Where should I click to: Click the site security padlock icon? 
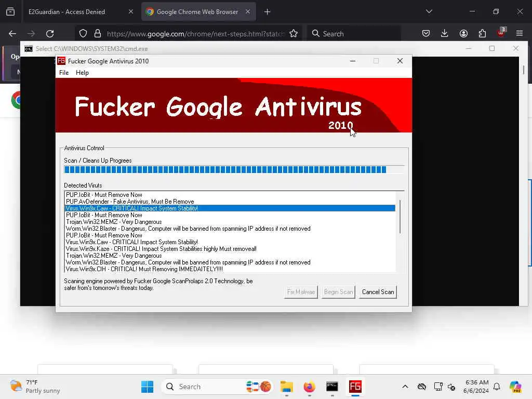click(x=98, y=34)
